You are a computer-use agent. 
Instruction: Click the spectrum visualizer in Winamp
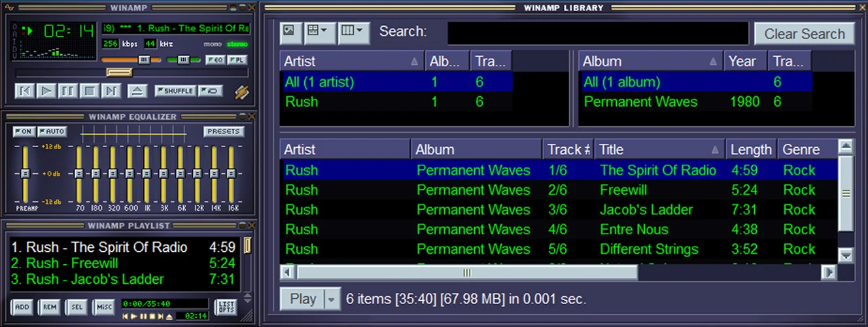click(58, 51)
